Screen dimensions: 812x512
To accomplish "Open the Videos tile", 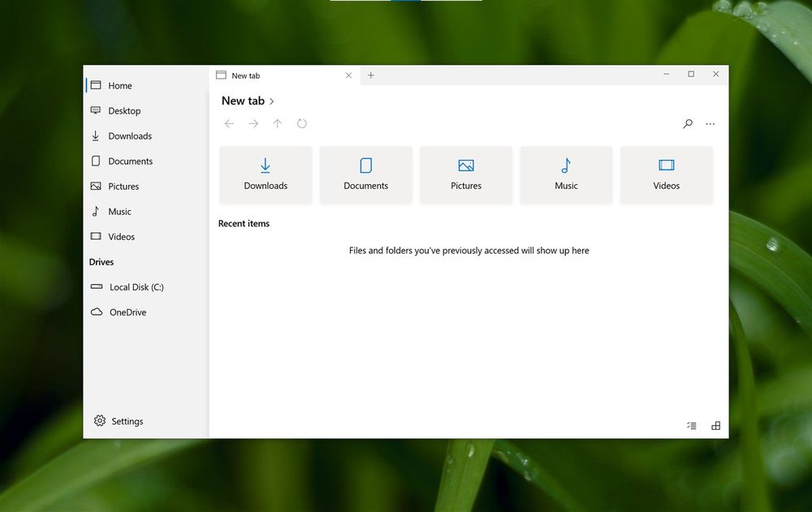I will point(666,174).
